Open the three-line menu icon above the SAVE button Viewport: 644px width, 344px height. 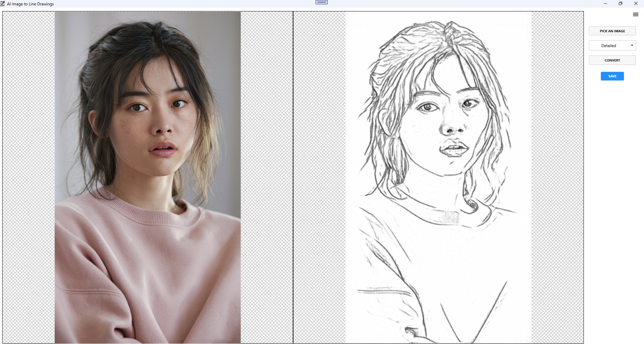pyautogui.click(x=635, y=14)
